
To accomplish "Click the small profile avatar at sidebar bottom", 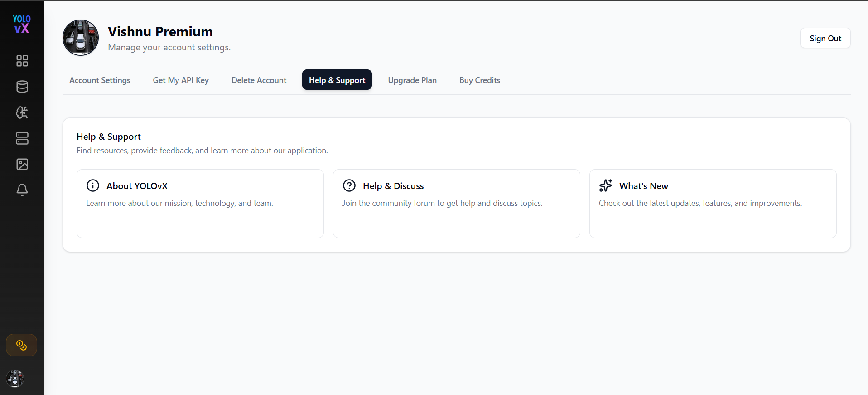I will tap(15, 378).
